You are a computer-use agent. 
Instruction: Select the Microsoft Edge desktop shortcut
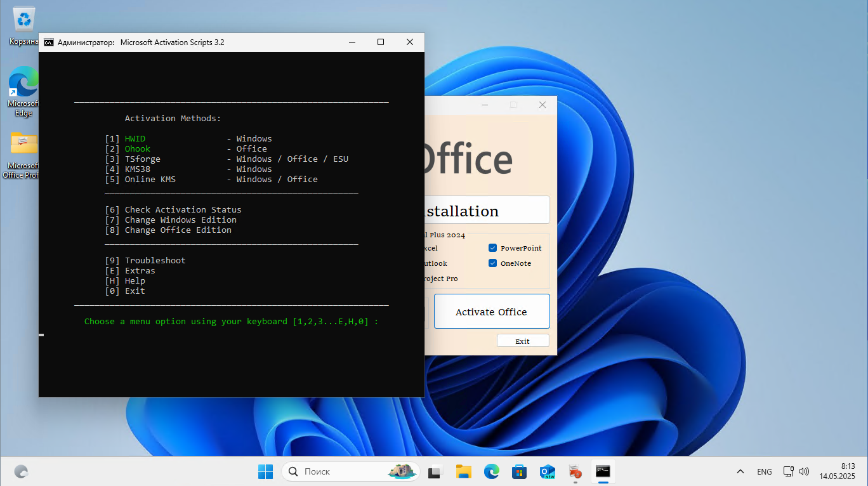[23, 92]
